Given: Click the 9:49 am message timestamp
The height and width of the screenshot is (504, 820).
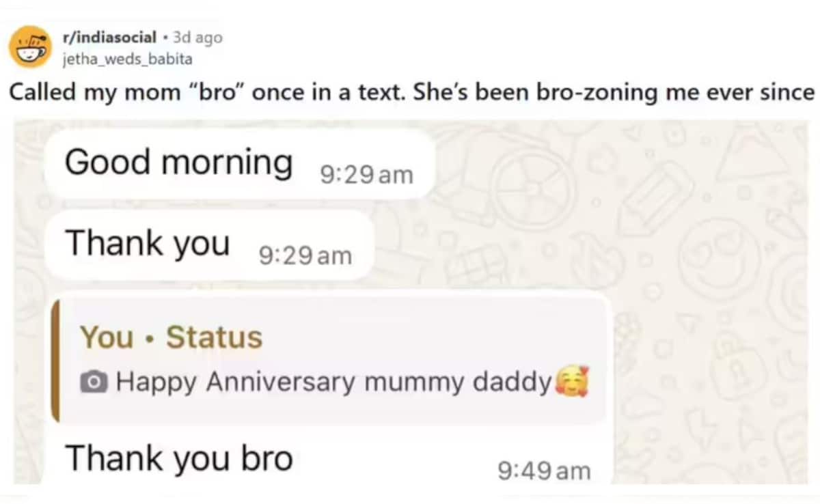Looking at the screenshot, I should (x=544, y=470).
